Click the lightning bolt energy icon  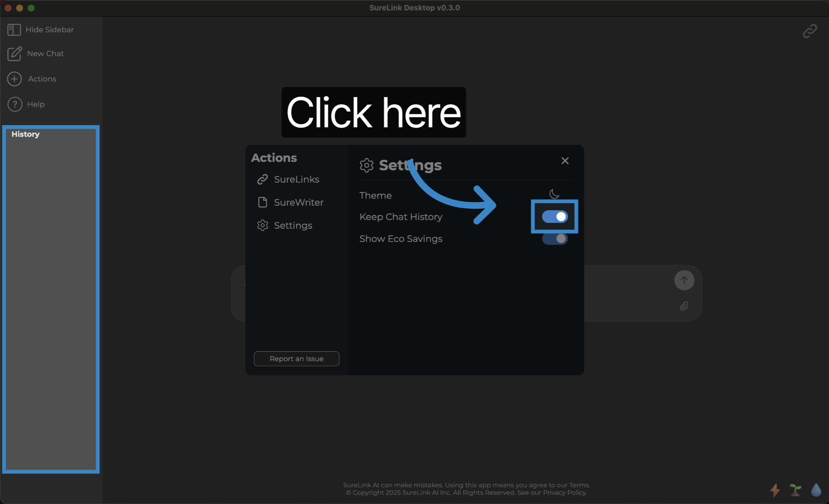[x=775, y=490]
